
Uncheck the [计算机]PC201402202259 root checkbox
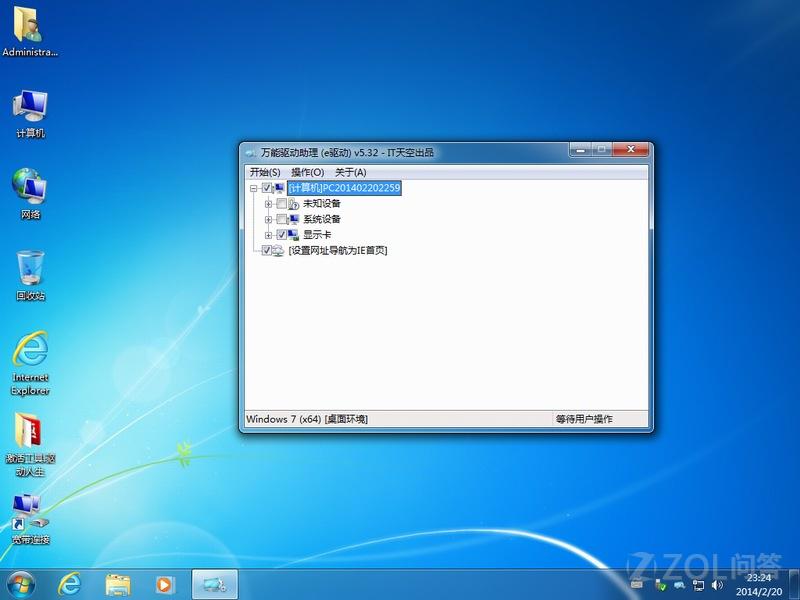[x=266, y=188]
